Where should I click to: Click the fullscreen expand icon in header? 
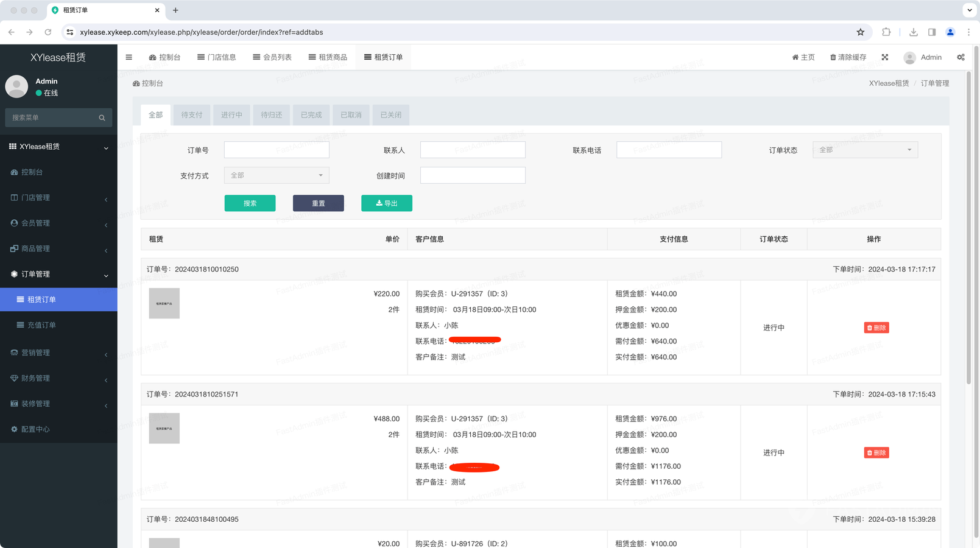[884, 57]
